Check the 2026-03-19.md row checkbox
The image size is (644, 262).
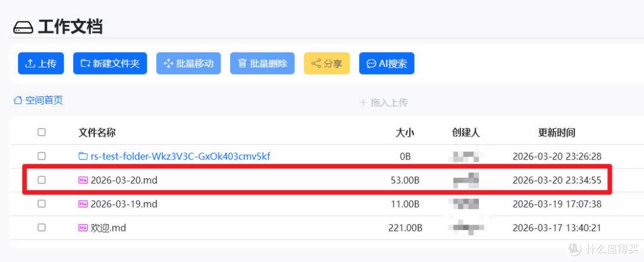click(x=42, y=204)
